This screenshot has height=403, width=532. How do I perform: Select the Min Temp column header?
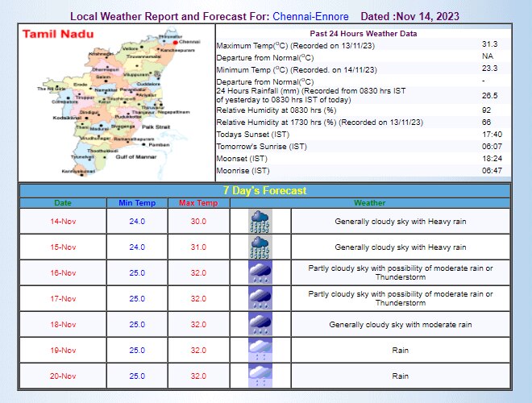pos(136,203)
